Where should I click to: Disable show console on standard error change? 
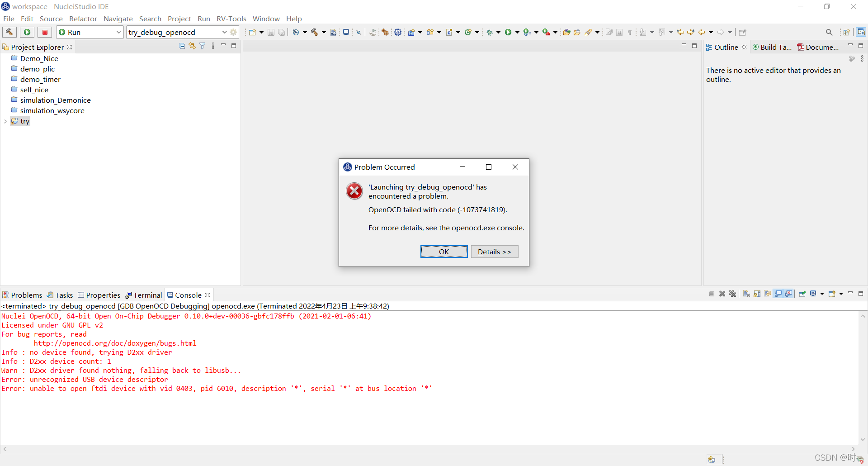788,294
